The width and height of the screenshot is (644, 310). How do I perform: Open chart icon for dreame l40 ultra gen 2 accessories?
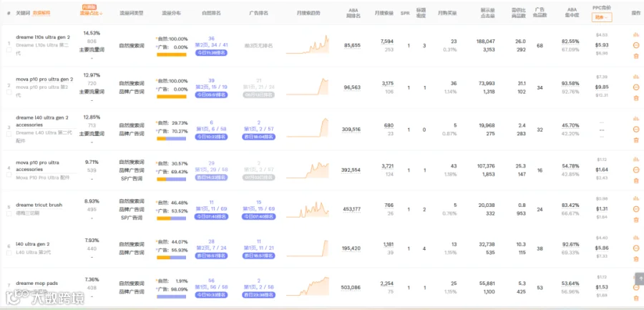coord(636,118)
